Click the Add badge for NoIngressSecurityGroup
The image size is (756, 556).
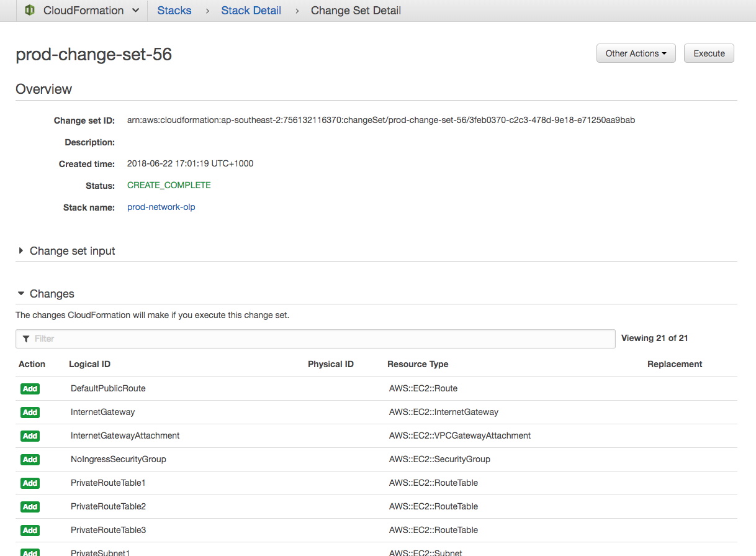pyautogui.click(x=30, y=460)
